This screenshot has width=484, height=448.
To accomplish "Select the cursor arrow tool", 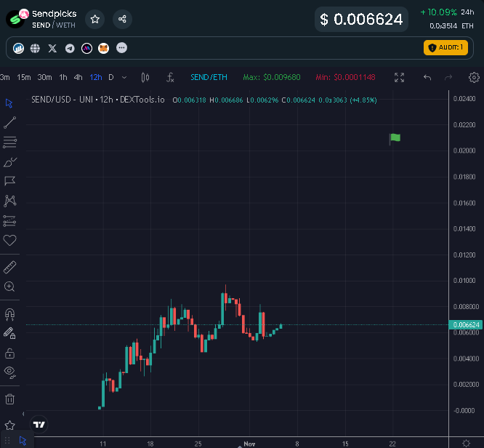I will 9,103.
